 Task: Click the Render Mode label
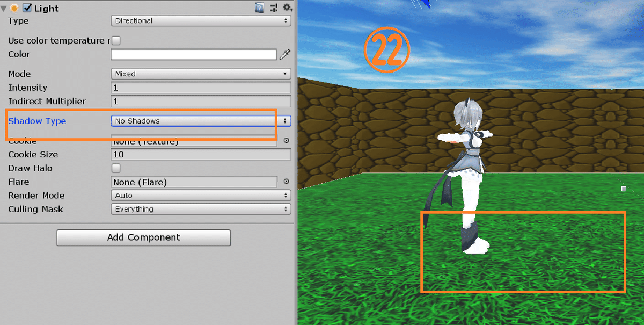click(36, 196)
